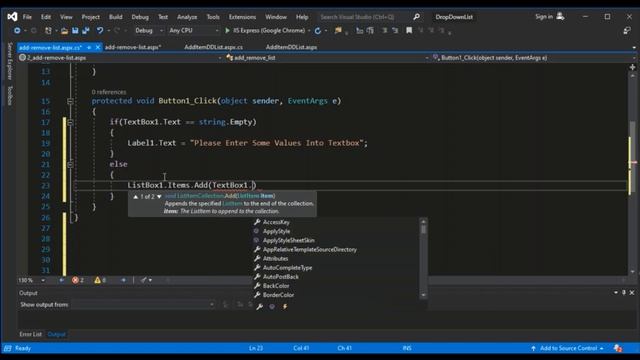The height and width of the screenshot is (360, 640).
Task: Click the Live Share feedback icon
Action: [x=627, y=31]
